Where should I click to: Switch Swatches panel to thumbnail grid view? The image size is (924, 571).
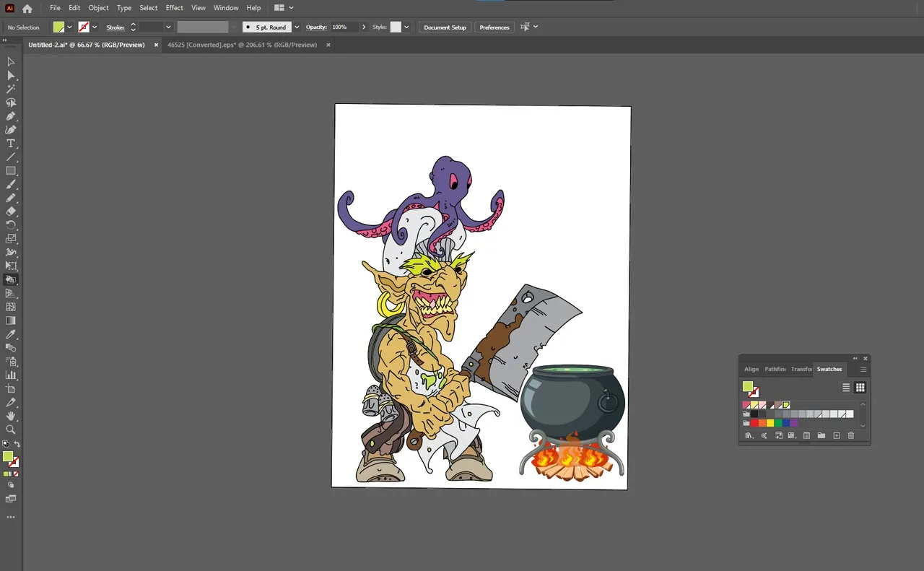pos(860,388)
